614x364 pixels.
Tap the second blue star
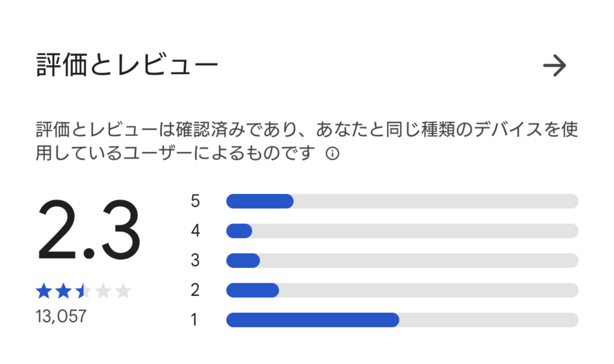click(x=64, y=291)
